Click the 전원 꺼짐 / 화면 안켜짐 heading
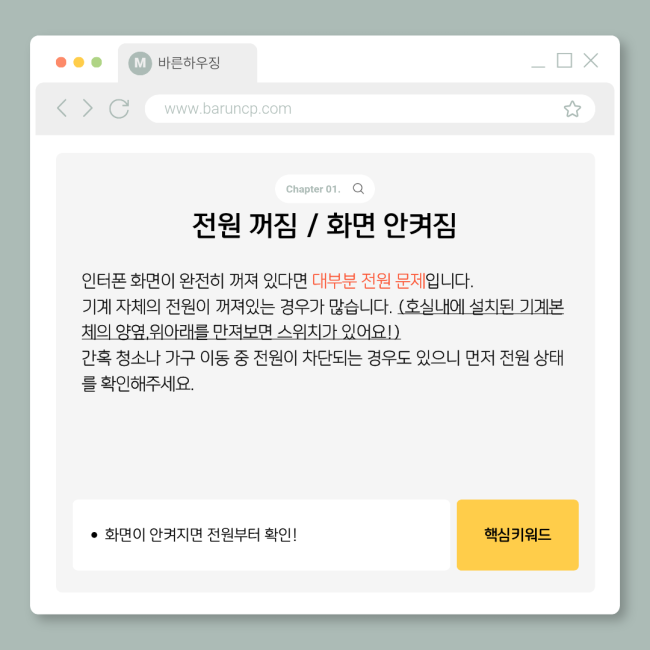The image size is (650, 650). [x=325, y=225]
